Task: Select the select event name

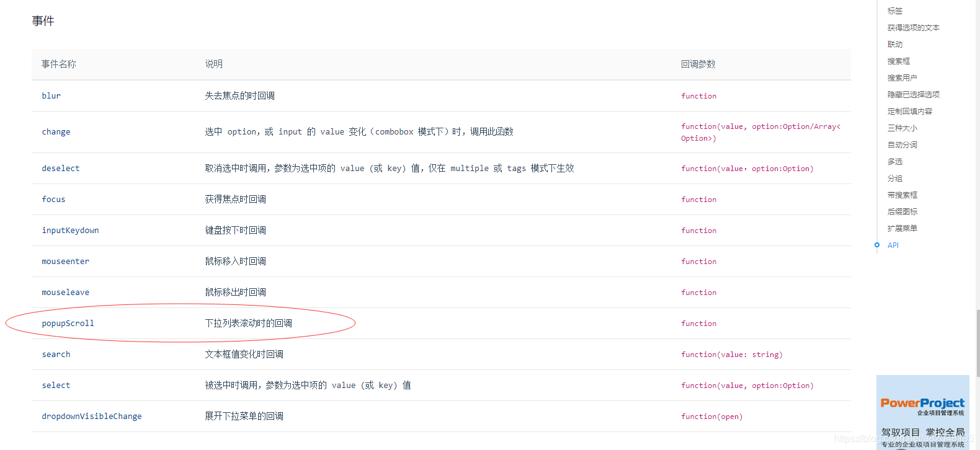Action: click(56, 386)
